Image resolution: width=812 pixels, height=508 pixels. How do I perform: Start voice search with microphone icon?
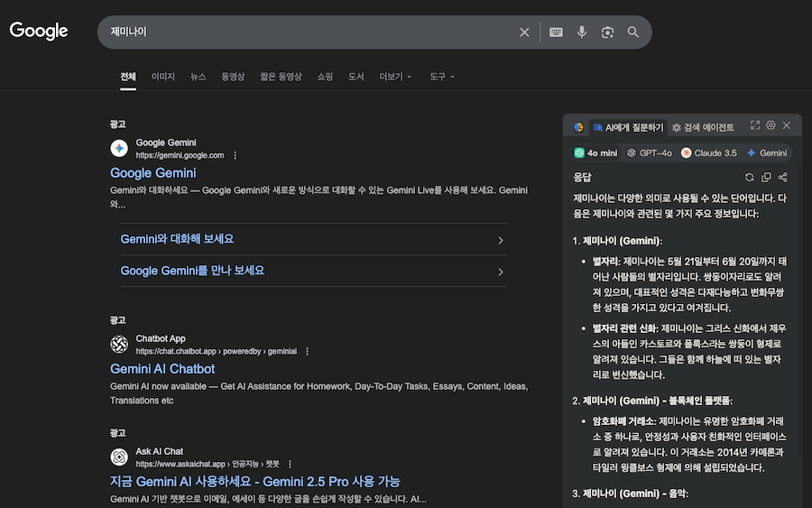tap(582, 32)
